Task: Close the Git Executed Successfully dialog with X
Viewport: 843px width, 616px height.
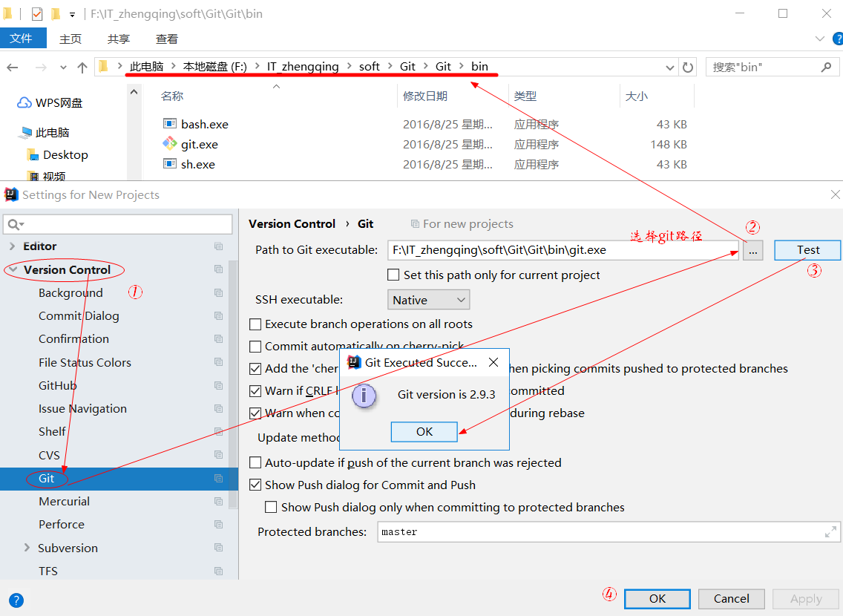Action: [x=493, y=362]
